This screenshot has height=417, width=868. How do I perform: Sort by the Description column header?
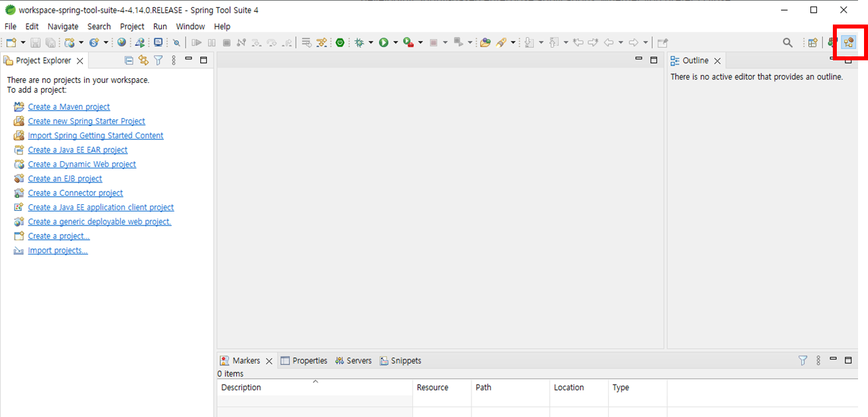coord(314,387)
